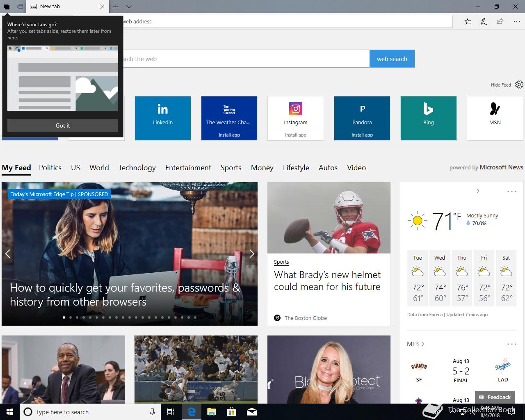Go to next carousel slide arrow
The image size is (525, 420).
tap(251, 254)
